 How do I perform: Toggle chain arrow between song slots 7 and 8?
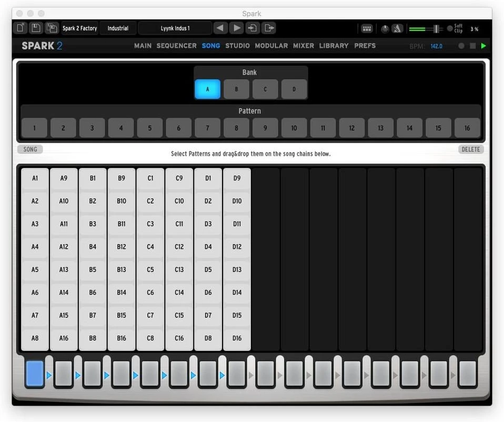(x=222, y=375)
